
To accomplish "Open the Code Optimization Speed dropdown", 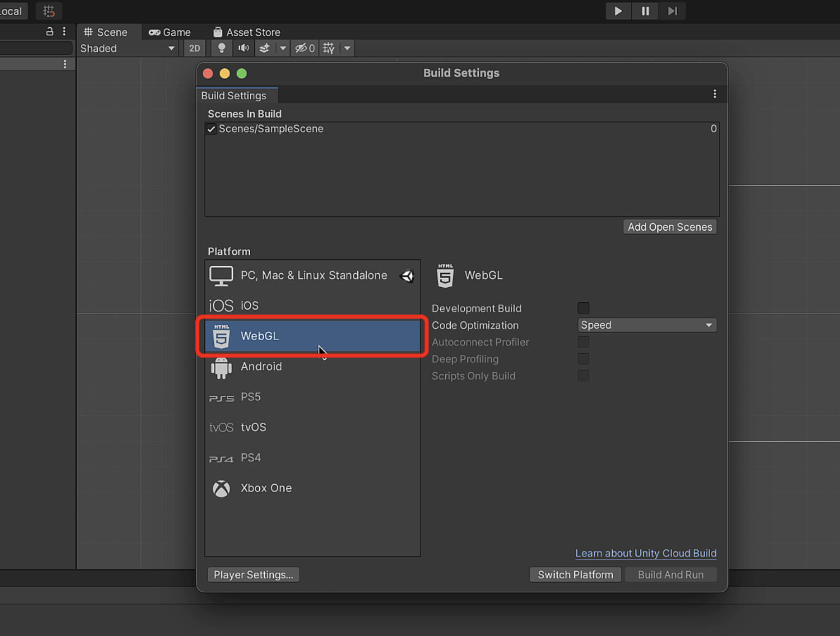I will tap(647, 325).
